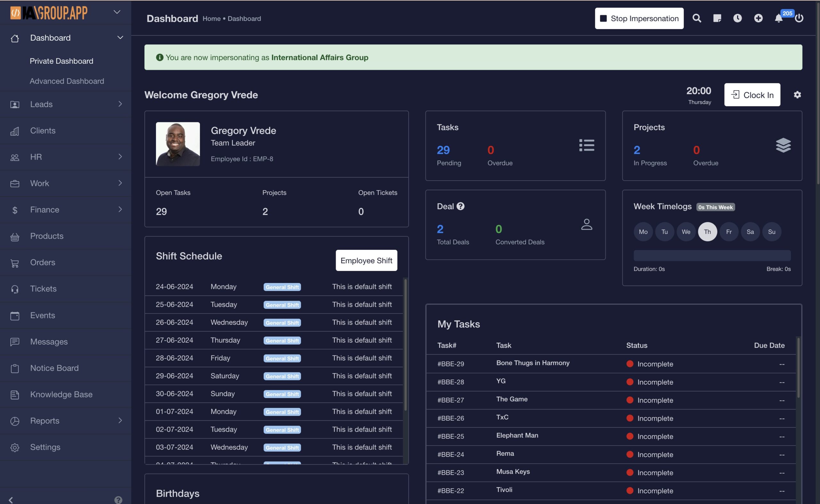Click the Messages chat icon
Viewport: 820px width, 504px height.
pos(15,342)
